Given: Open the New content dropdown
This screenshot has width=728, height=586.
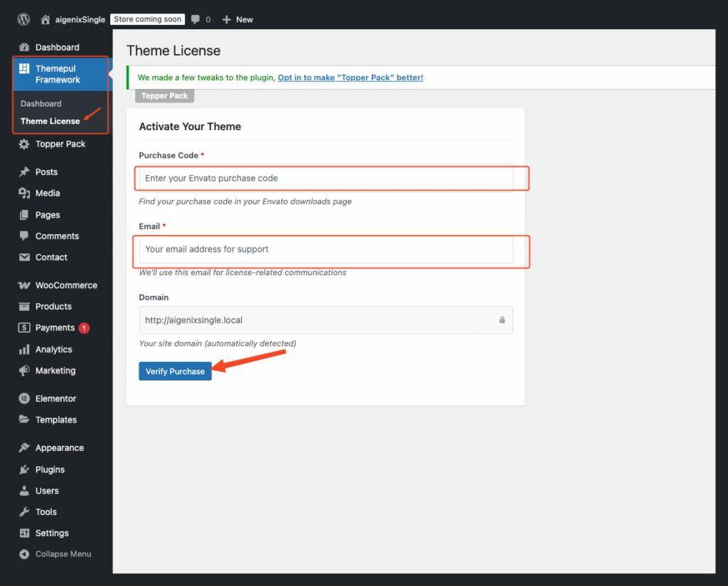Looking at the screenshot, I should [237, 20].
